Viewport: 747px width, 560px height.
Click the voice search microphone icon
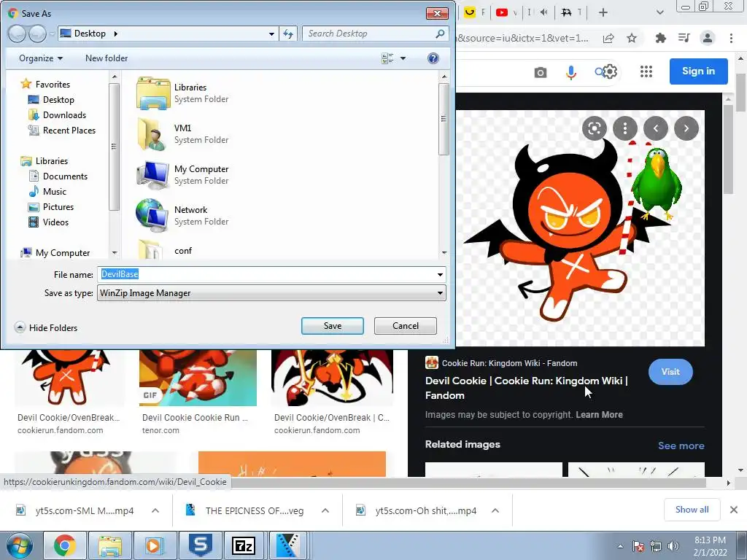[570, 72]
